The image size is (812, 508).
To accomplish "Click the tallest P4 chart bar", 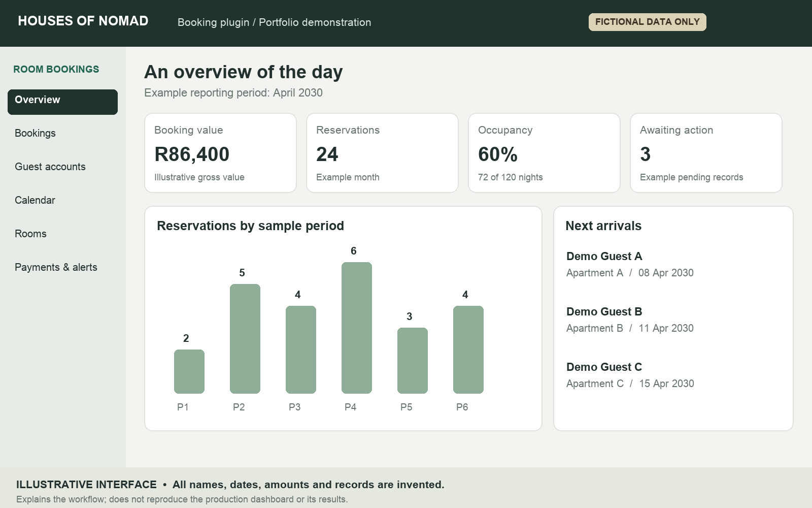I will click(357, 328).
